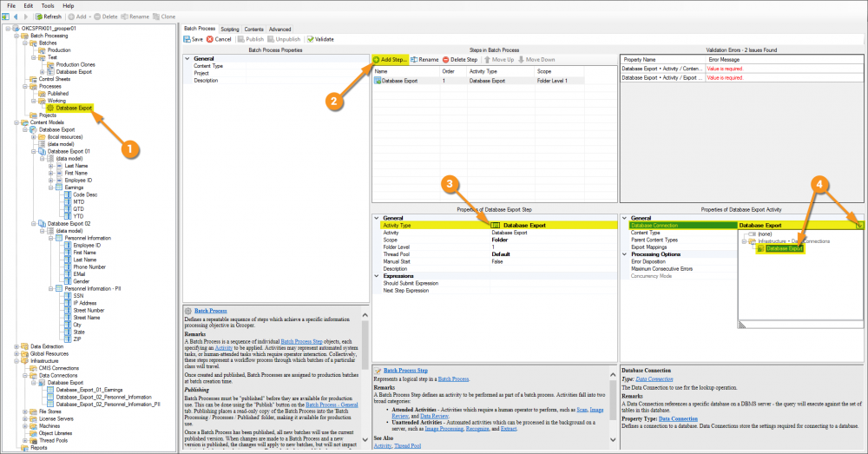Viewport: 868px width, 454px height.
Task: Open the File menu
Action: pyautogui.click(x=11, y=5)
